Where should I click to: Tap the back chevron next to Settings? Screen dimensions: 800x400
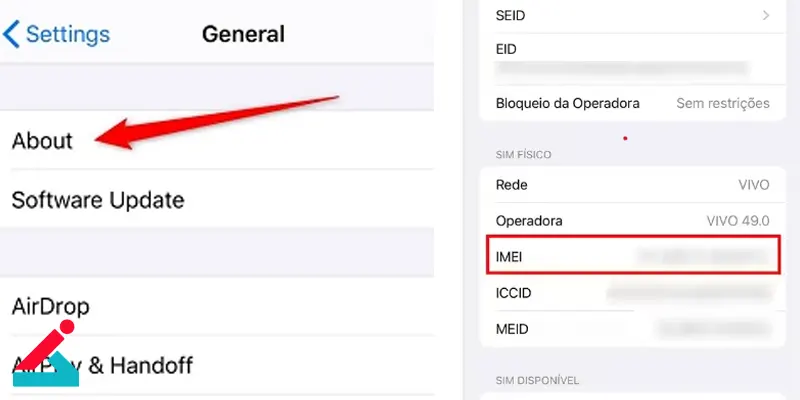[11, 34]
